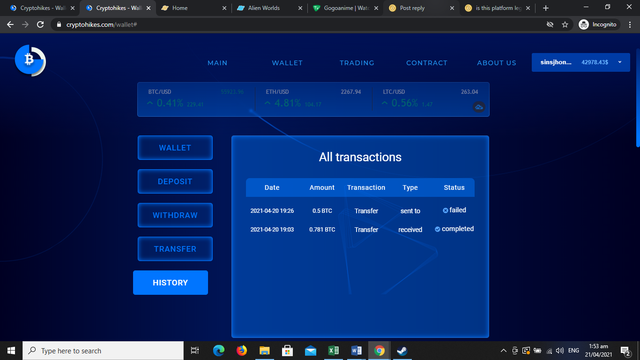640x360 pixels.
Task: Click the taskbar search box
Action: 103,351
